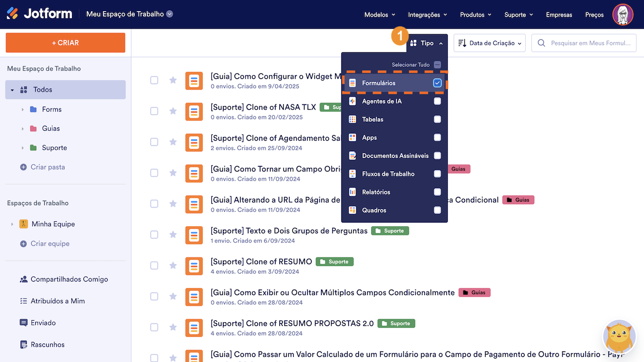Check the Agentes de IA checkbox

click(x=437, y=101)
